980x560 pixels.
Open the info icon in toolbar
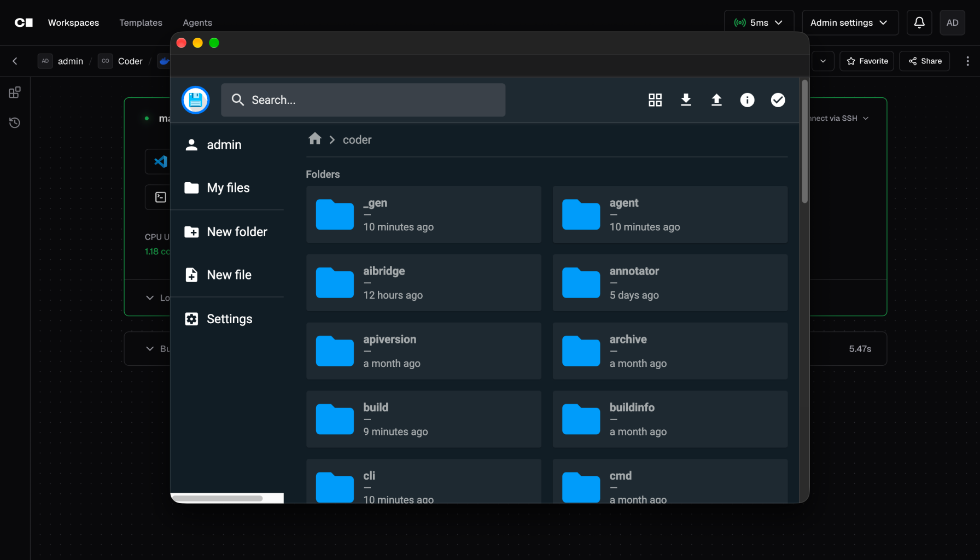pos(747,100)
